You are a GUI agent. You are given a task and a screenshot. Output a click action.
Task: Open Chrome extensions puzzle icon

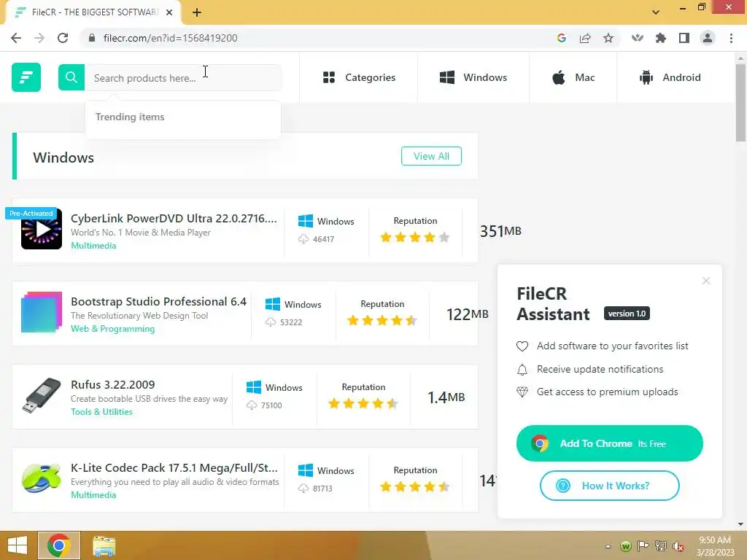660,38
